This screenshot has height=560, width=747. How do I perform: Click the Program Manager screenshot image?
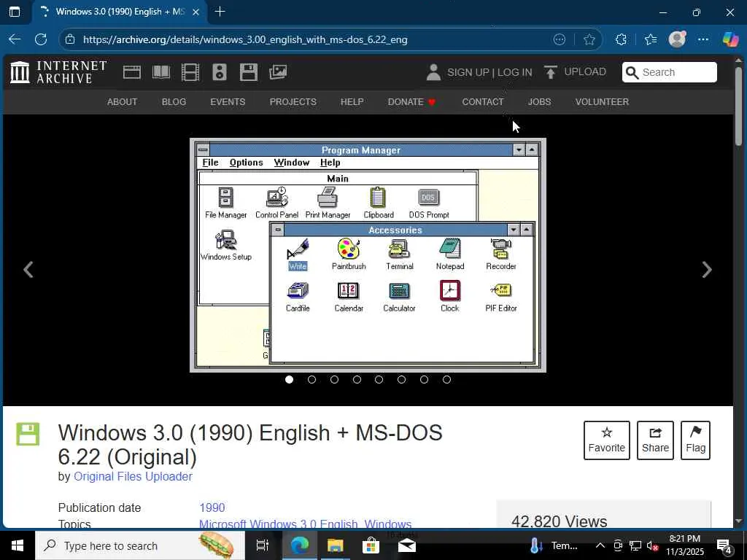(x=368, y=254)
